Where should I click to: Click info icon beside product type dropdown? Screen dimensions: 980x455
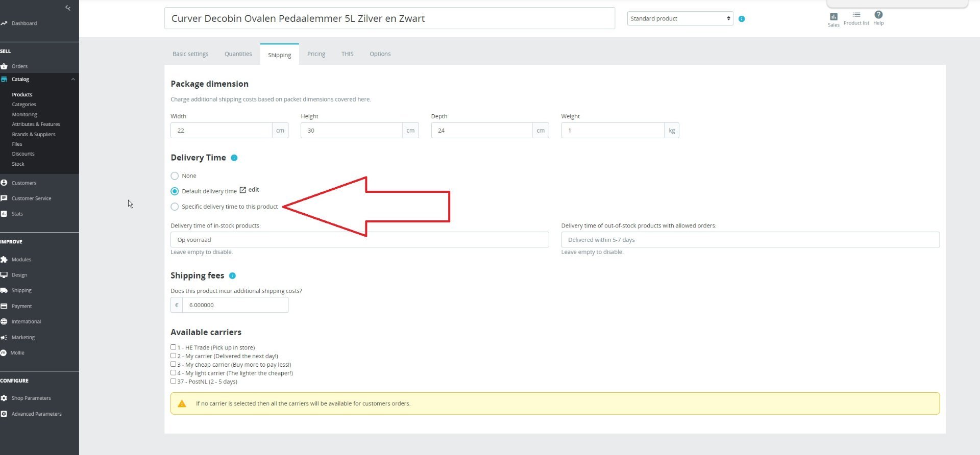(742, 19)
